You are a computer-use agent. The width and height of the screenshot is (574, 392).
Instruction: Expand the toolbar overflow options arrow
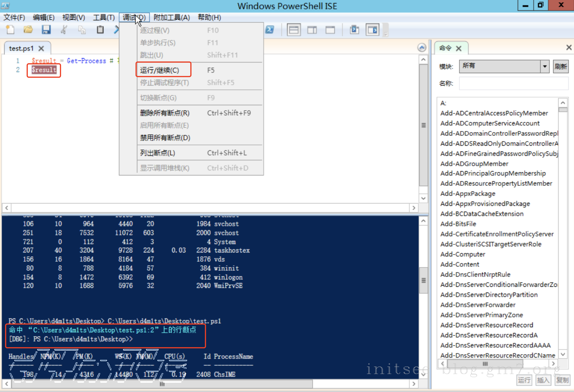pos(386,33)
